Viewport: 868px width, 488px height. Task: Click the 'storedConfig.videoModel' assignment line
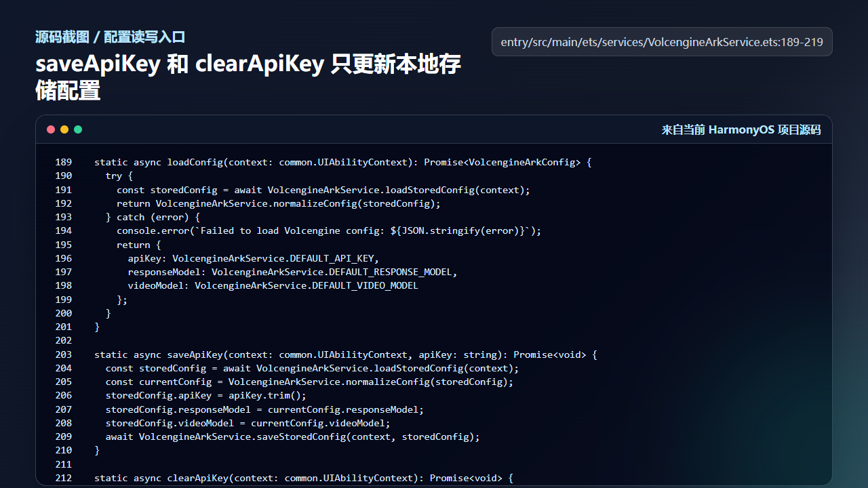coord(248,423)
